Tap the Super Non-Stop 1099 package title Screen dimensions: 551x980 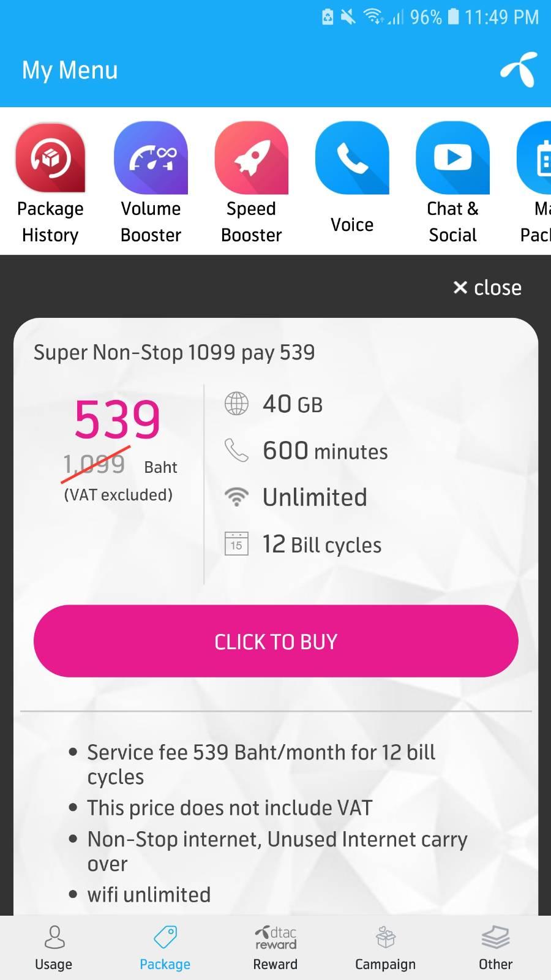click(x=174, y=352)
